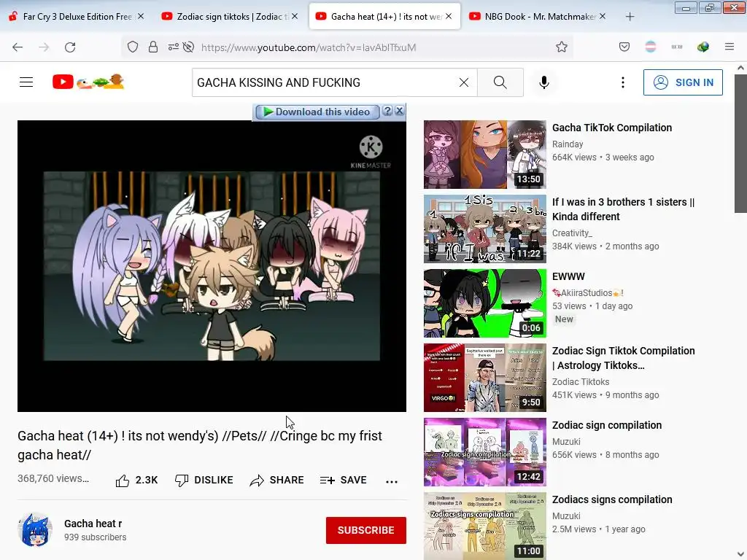Click the AkiiraStudios channel name
The image size is (747, 560).
[588, 292]
